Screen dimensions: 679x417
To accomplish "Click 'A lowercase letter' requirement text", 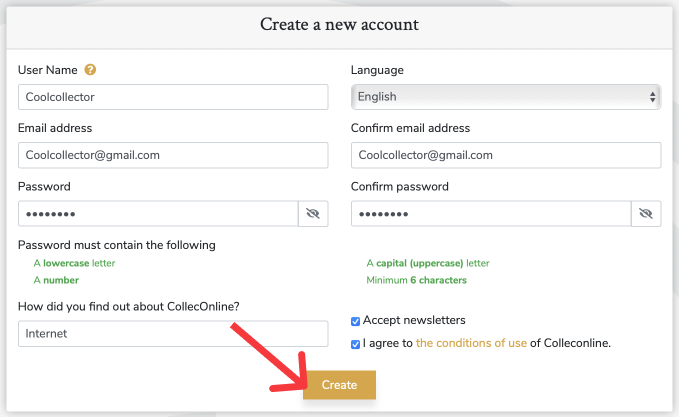I will pyautogui.click(x=74, y=263).
